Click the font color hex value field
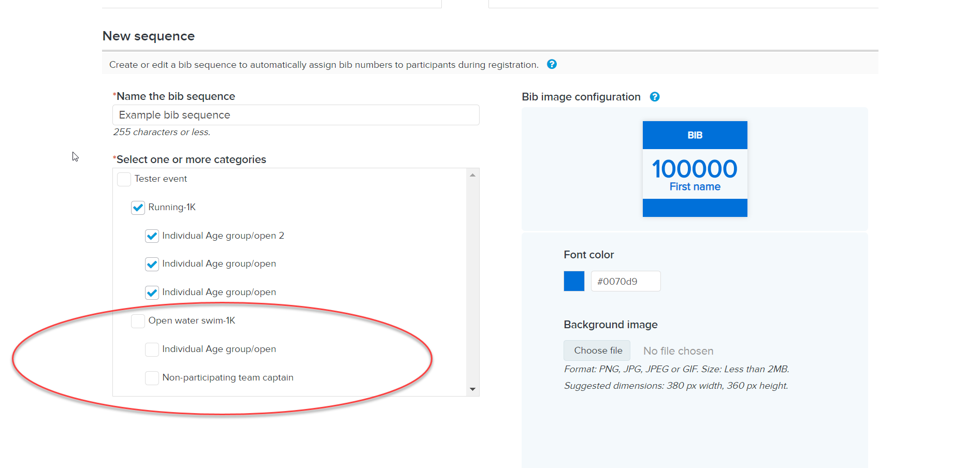The width and height of the screenshot is (980, 468). (626, 281)
